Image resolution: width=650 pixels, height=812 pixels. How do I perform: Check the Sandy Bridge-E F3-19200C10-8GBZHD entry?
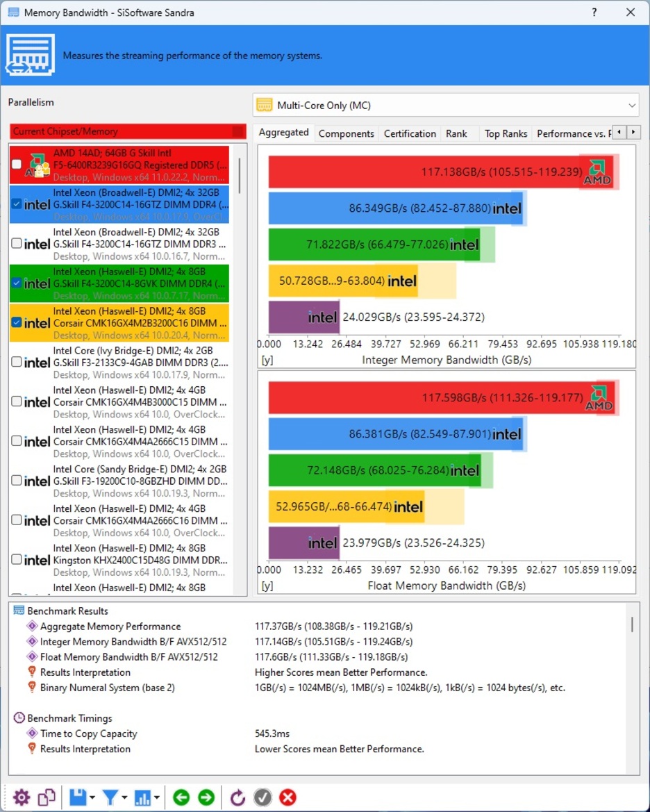tap(17, 480)
